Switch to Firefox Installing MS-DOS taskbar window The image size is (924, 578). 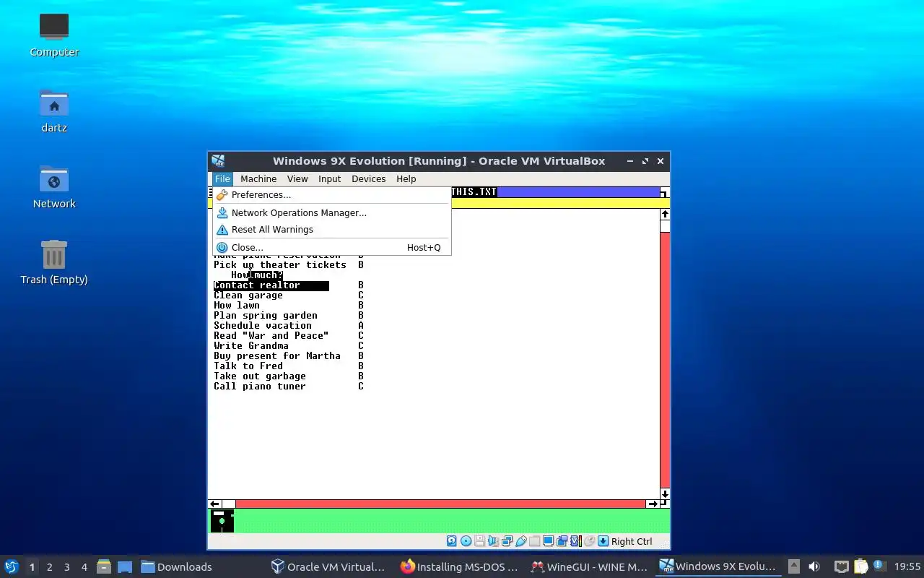click(x=459, y=567)
